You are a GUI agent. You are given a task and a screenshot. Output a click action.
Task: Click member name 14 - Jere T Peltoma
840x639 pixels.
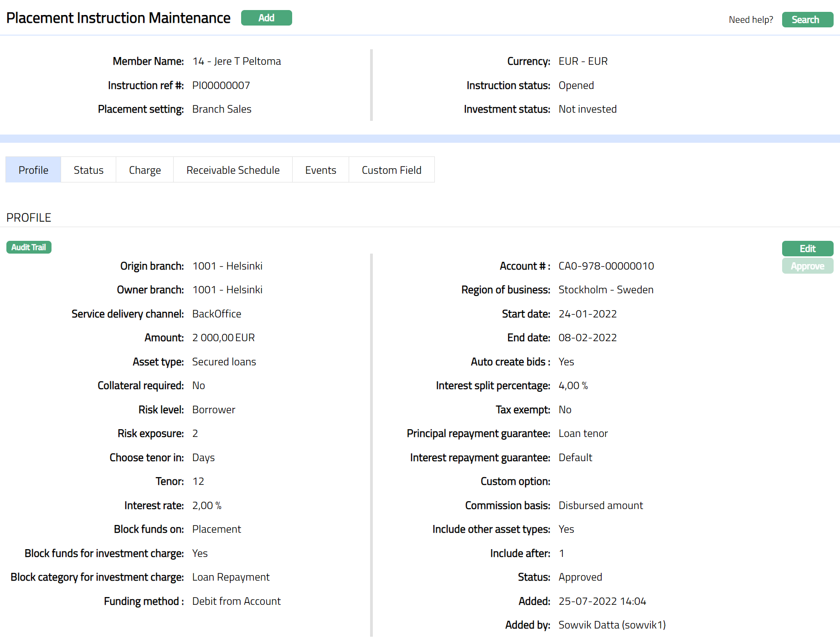click(x=237, y=61)
